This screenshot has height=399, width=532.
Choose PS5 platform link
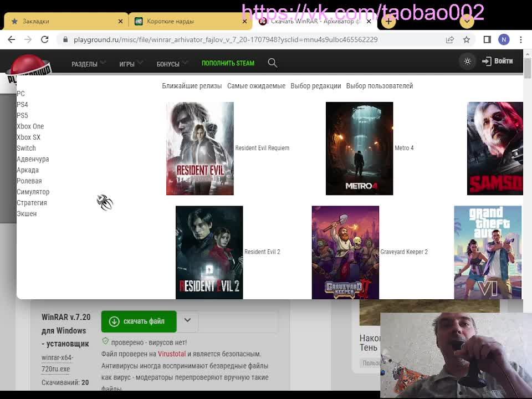pyautogui.click(x=22, y=115)
